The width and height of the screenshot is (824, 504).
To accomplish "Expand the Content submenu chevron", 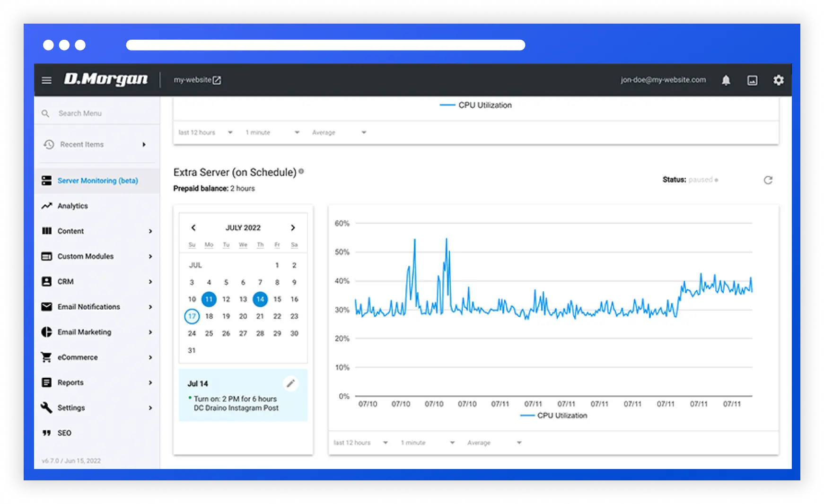I will click(x=150, y=231).
